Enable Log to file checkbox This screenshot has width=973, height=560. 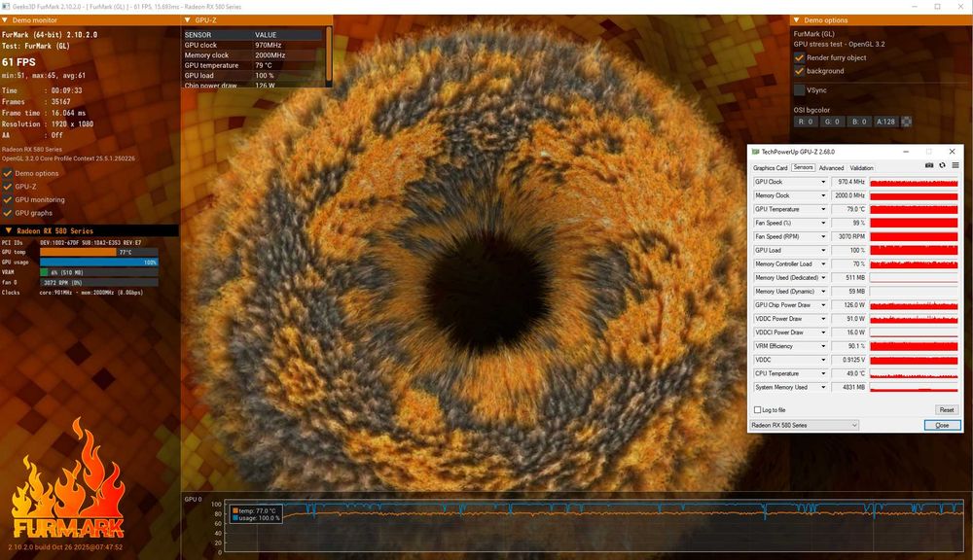757,410
